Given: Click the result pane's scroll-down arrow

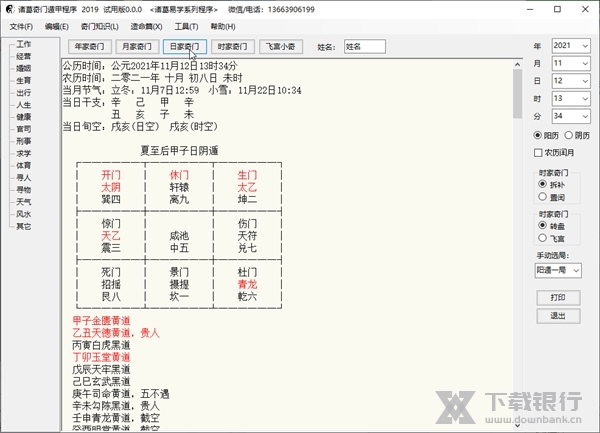Looking at the screenshot, I should [x=517, y=425].
